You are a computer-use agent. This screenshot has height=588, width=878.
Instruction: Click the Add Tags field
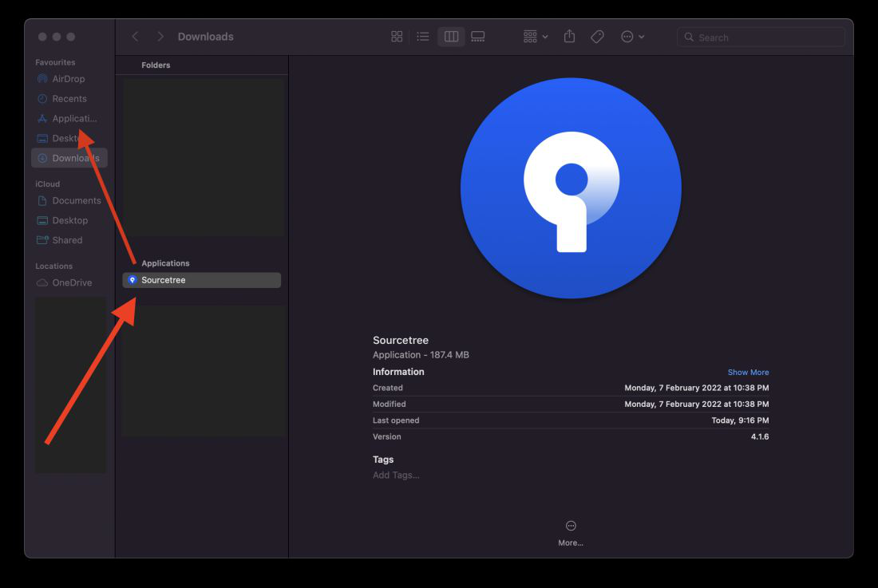tap(396, 475)
